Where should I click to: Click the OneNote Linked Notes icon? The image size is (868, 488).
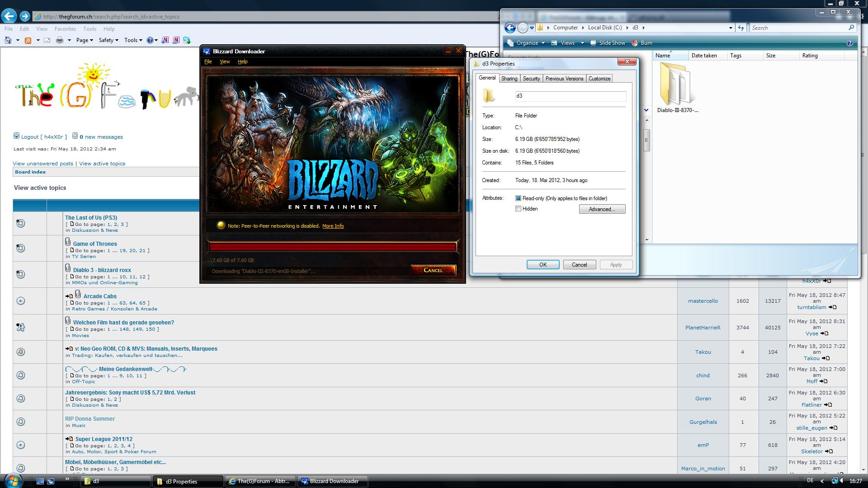pyautogui.click(x=176, y=40)
